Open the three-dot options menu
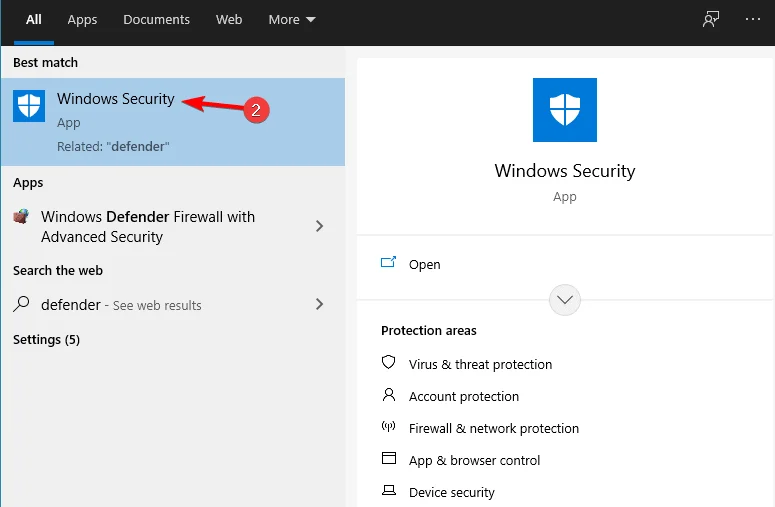 [x=752, y=19]
